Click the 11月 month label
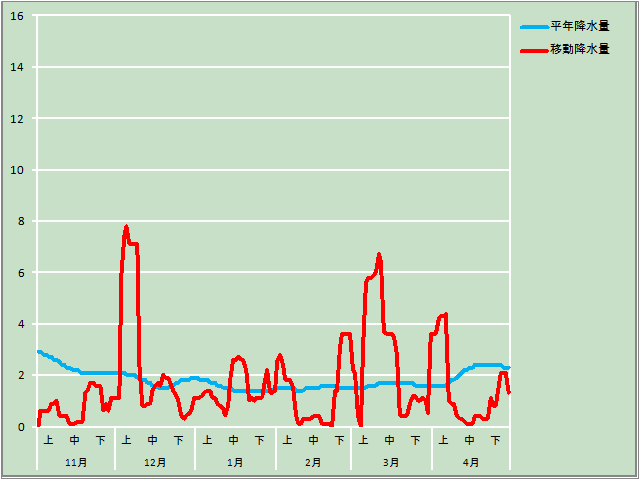 pyautogui.click(x=76, y=462)
